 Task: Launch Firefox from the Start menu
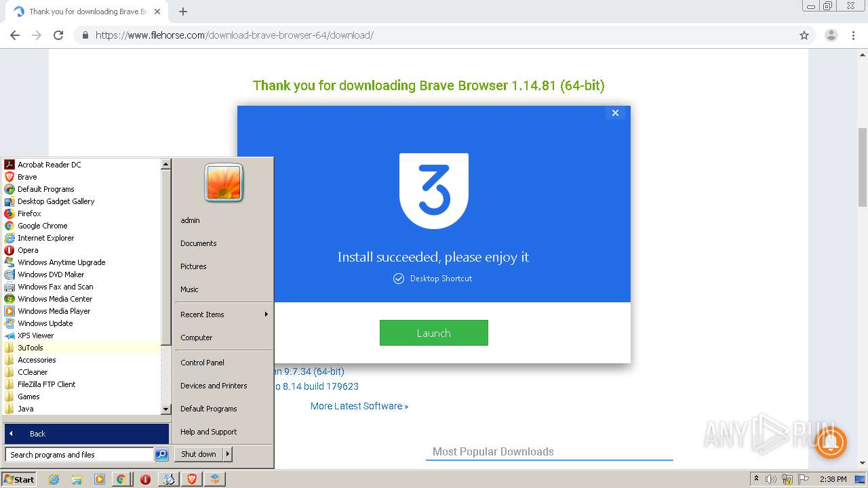click(x=81, y=213)
